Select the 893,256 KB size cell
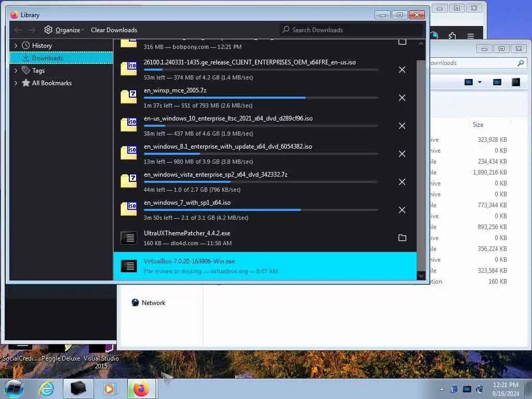532x399 pixels. (x=493, y=227)
